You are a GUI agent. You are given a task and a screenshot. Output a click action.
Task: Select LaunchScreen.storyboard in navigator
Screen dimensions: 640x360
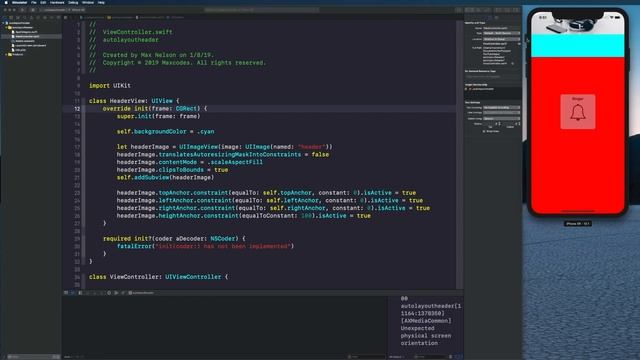[30, 45]
